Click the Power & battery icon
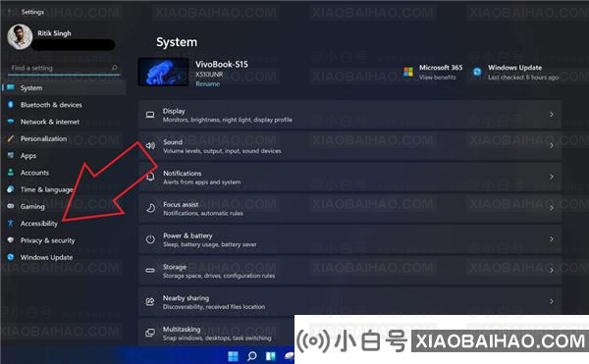 tap(150, 239)
